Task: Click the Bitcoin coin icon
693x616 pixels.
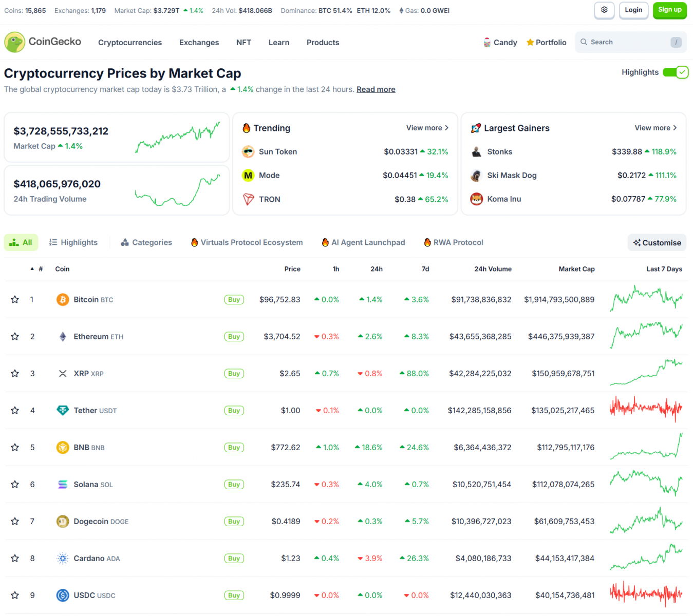Action: pos(63,300)
